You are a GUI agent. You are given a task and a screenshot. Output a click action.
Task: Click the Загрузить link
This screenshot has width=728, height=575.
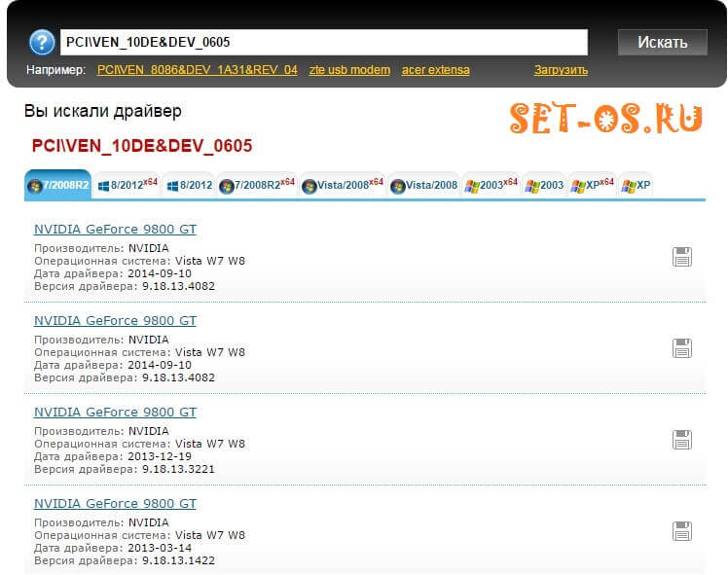click(561, 70)
